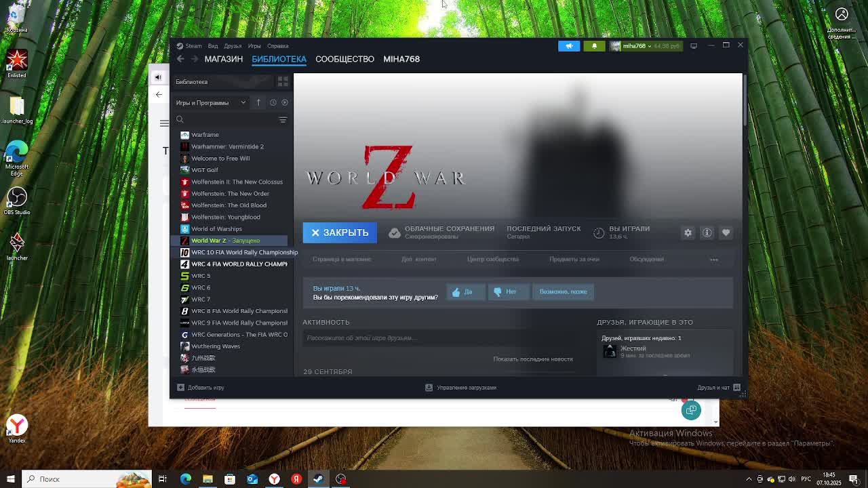Go back with the Steam back arrow
The height and width of the screenshot is (488, 868).
click(180, 59)
